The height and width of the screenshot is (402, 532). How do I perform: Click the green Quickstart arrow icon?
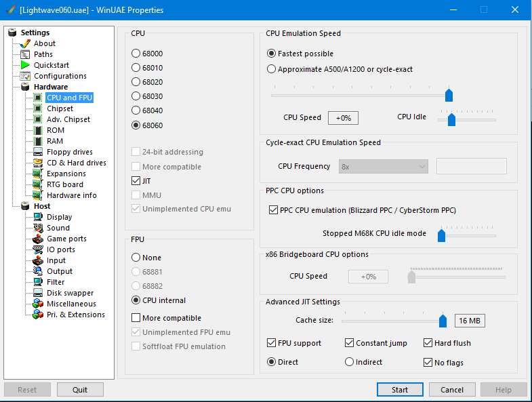point(25,65)
